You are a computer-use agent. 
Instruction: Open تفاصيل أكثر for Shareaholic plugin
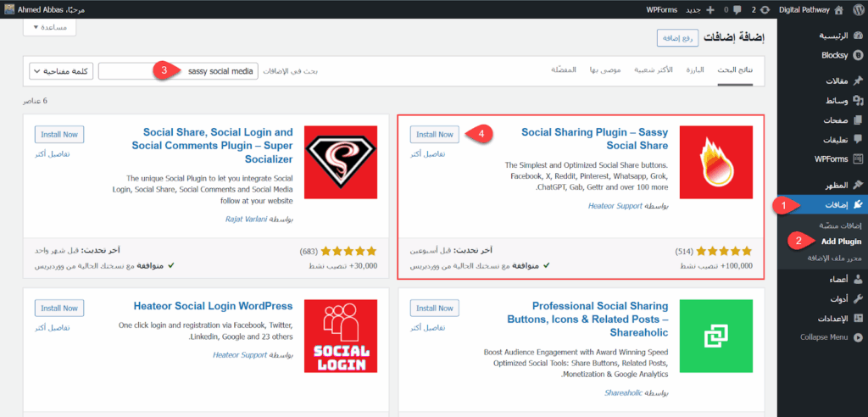427,328
